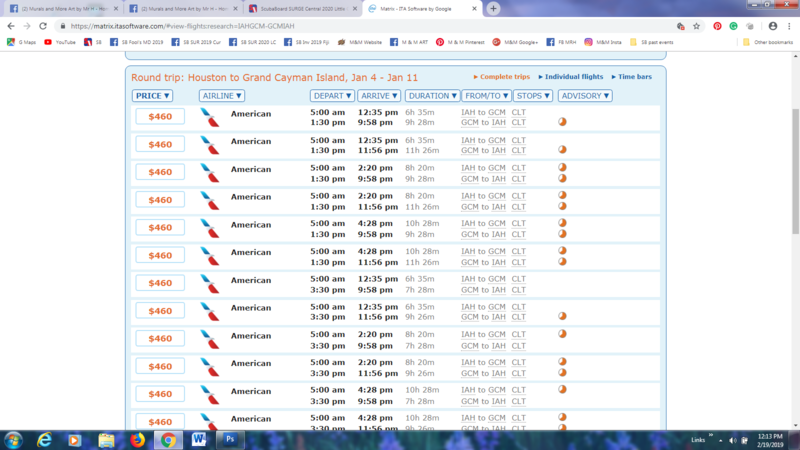
Task: Open the M&M Pinterest bookmark
Action: click(460, 42)
